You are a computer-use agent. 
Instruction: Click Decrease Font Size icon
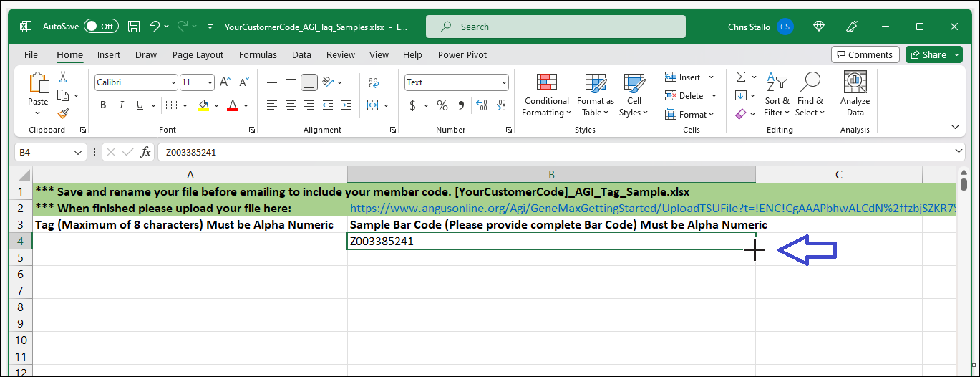click(243, 82)
